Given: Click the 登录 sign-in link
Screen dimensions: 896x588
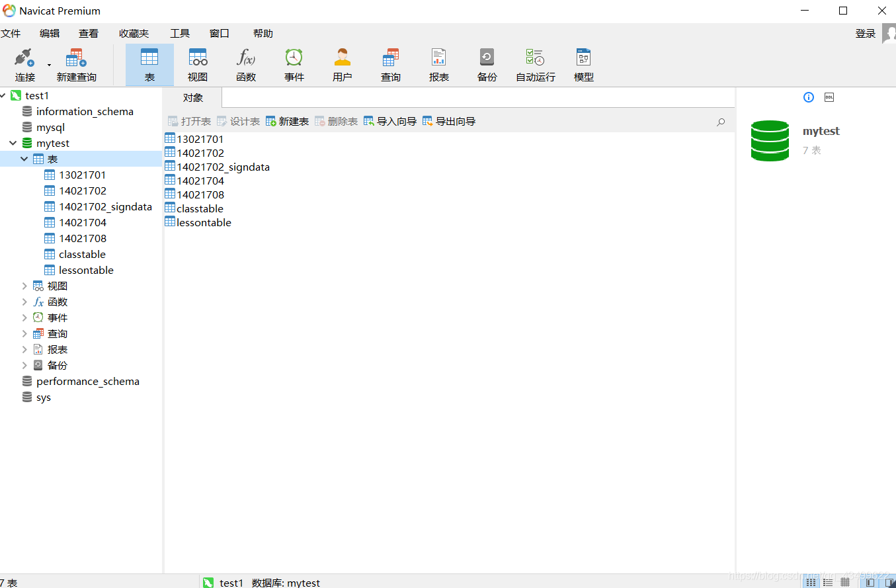Looking at the screenshot, I should [866, 34].
